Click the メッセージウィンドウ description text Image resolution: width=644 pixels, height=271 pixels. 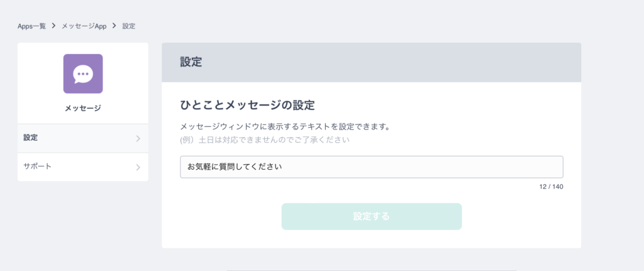(285, 127)
